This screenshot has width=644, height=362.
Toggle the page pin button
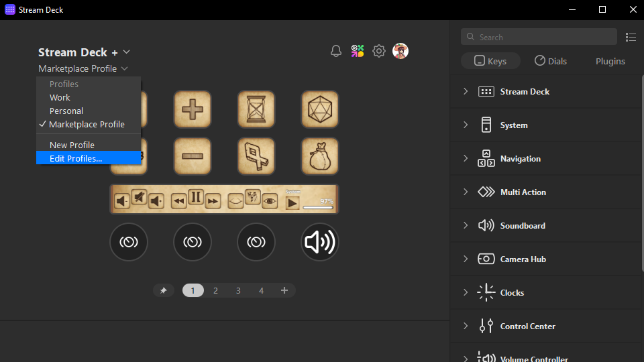[163, 291]
